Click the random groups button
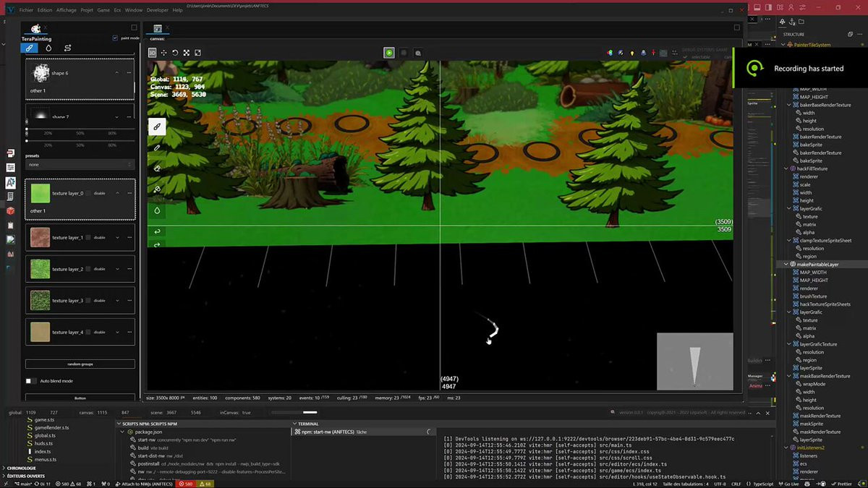 [x=80, y=364]
